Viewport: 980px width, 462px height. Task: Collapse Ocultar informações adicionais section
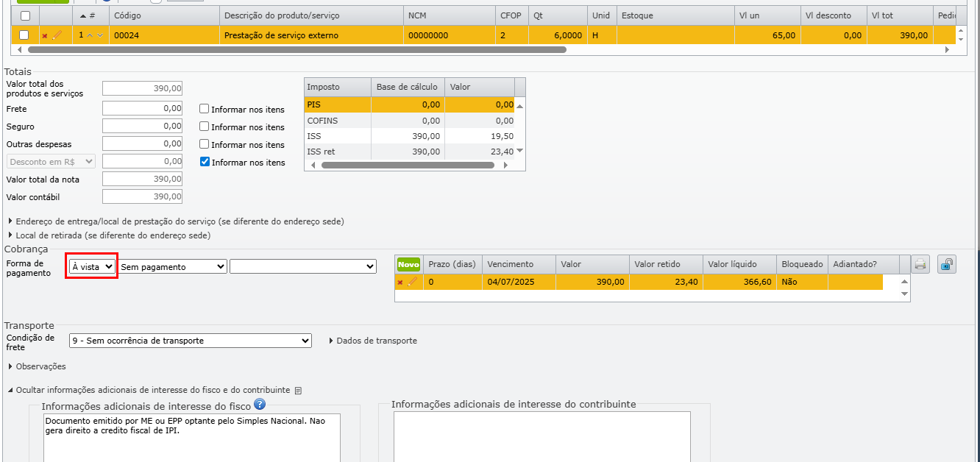coord(149,390)
